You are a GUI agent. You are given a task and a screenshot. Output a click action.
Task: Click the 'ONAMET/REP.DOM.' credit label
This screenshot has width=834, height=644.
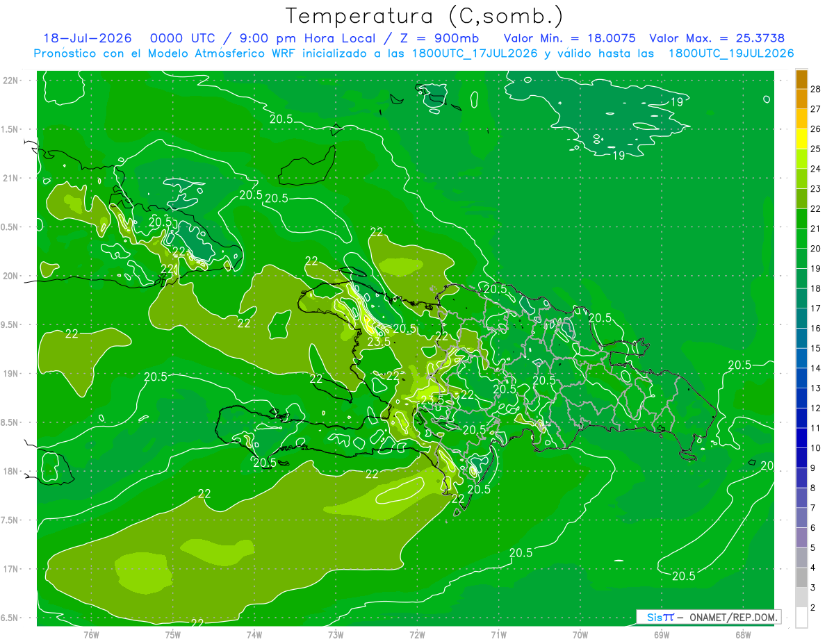[x=733, y=617]
